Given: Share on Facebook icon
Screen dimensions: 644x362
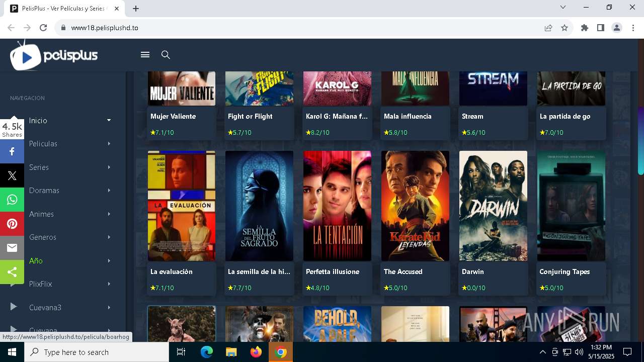Looking at the screenshot, I should [x=12, y=151].
